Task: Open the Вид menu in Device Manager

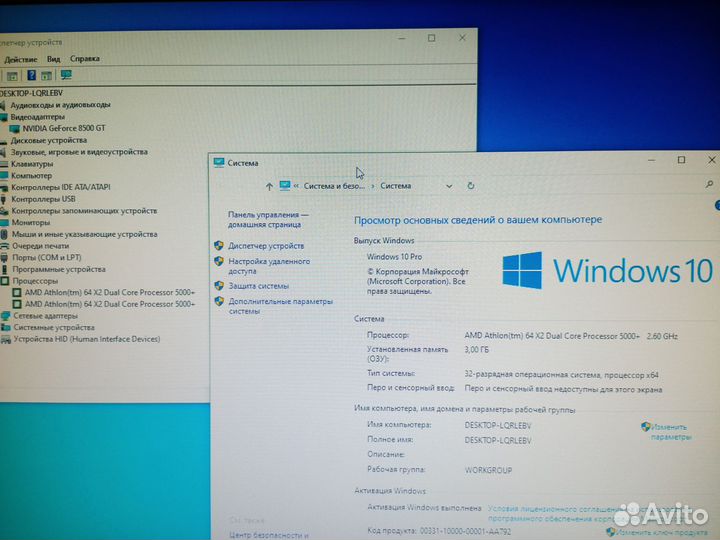Action: point(53,59)
